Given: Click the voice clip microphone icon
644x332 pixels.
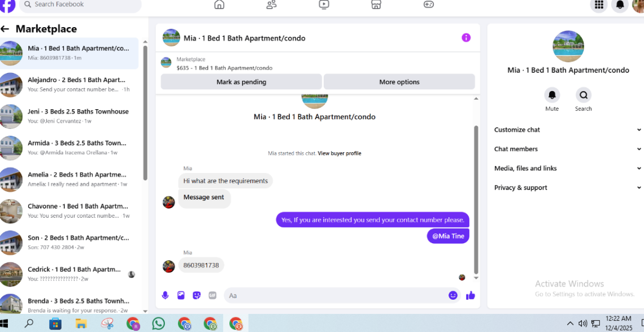Looking at the screenshot, I should [165, 295].
